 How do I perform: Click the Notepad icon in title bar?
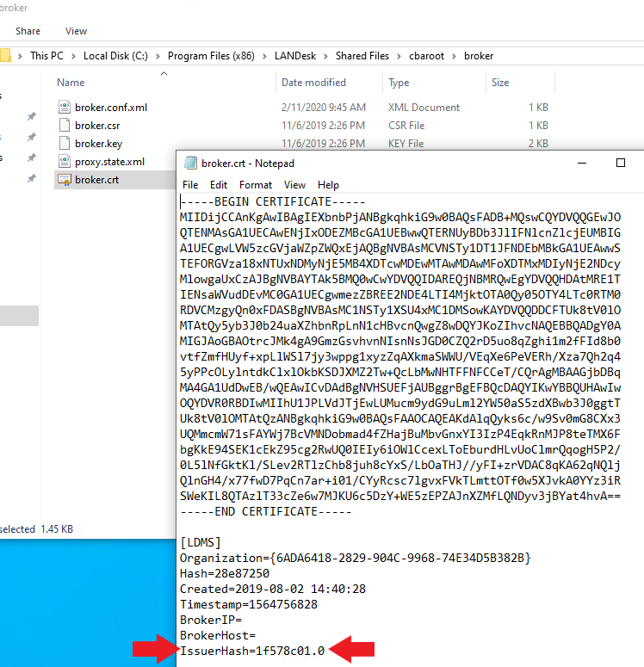189,164
